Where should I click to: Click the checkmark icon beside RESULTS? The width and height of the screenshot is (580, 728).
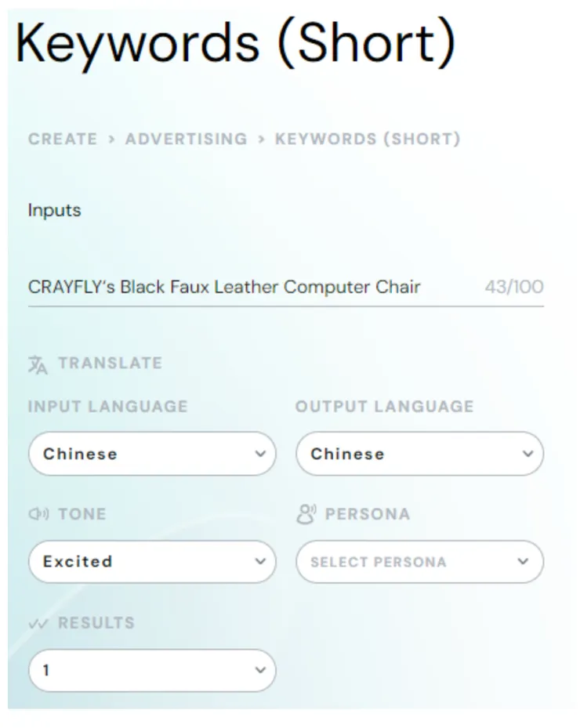pos(37,623)
